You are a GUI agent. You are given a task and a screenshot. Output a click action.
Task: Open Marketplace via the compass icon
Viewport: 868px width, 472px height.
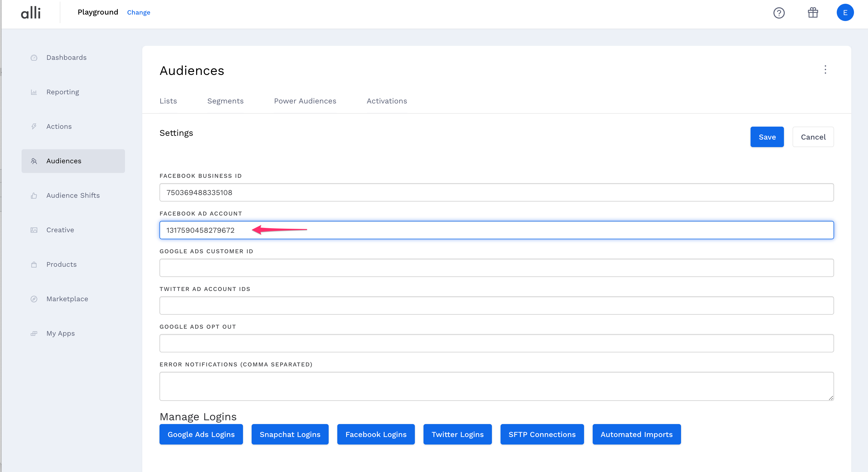click(34, 299)
